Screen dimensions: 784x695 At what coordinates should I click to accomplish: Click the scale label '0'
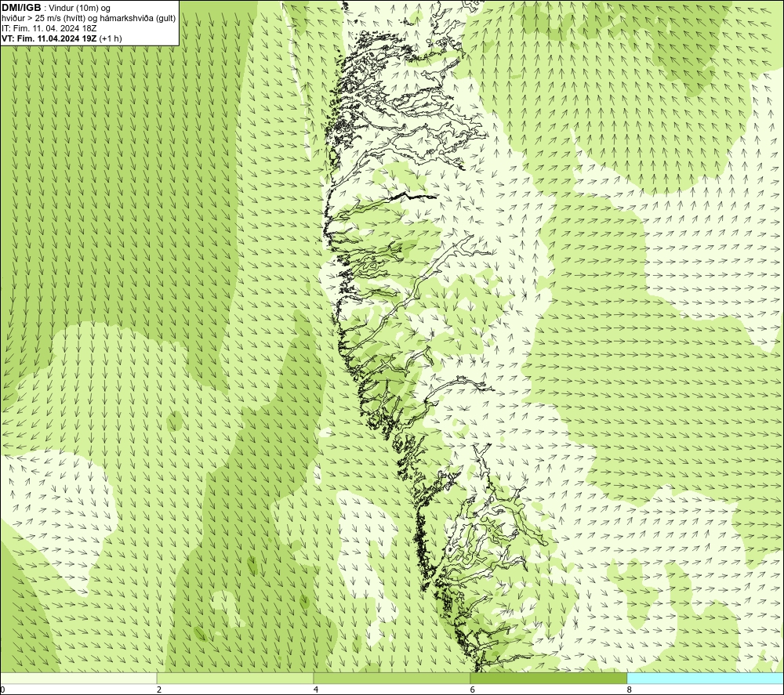point(3,690)
